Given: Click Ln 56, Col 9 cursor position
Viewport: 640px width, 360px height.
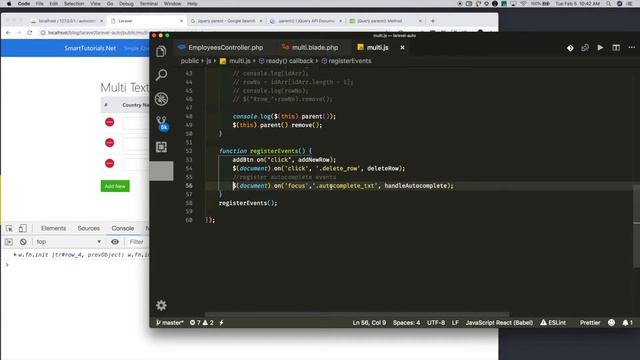Looking at the screenshot, I should pos(369,322).
